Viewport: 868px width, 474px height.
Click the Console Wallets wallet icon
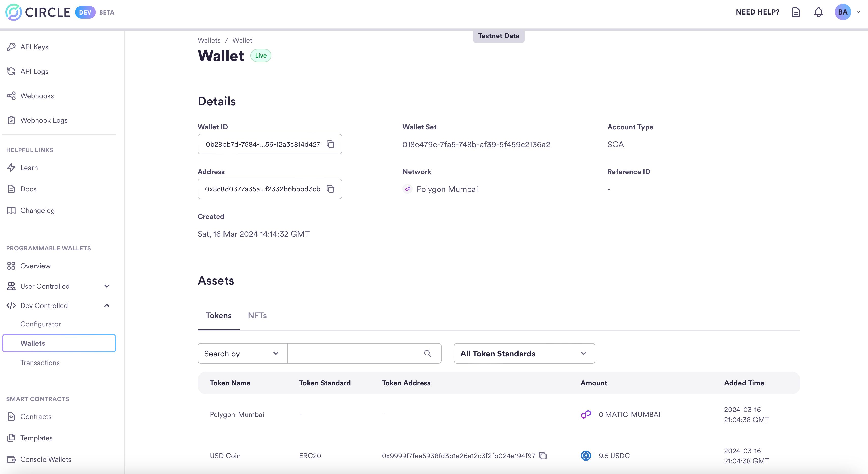pos(11,459)
